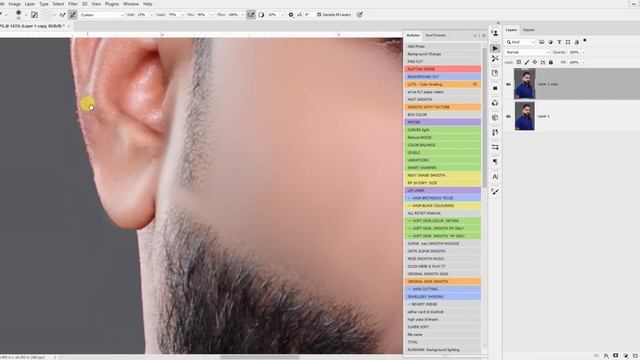Open the brush preset picker

(20, 15)
